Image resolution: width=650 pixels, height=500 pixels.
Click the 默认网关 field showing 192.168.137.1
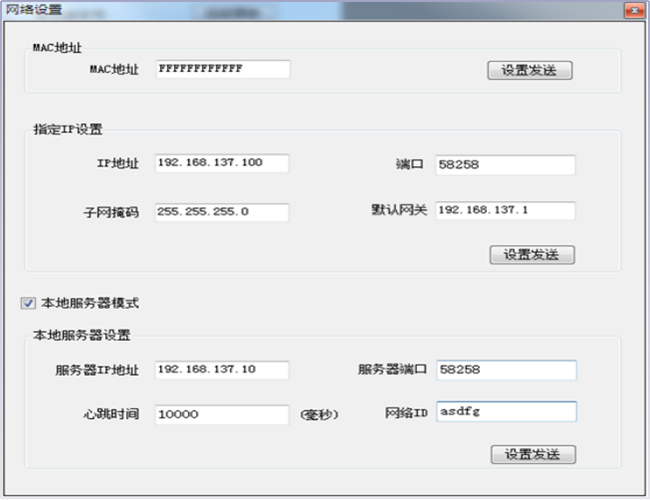click(506, 211)
